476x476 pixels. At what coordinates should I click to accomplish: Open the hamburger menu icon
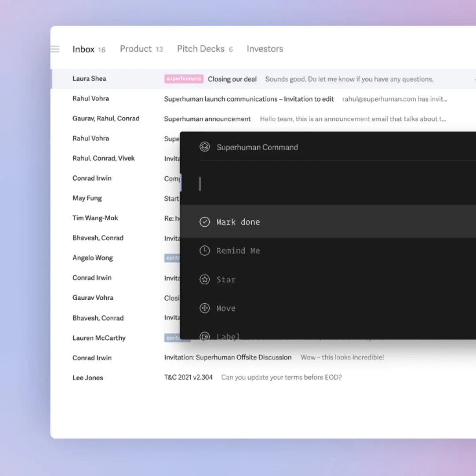click(55, 49)
